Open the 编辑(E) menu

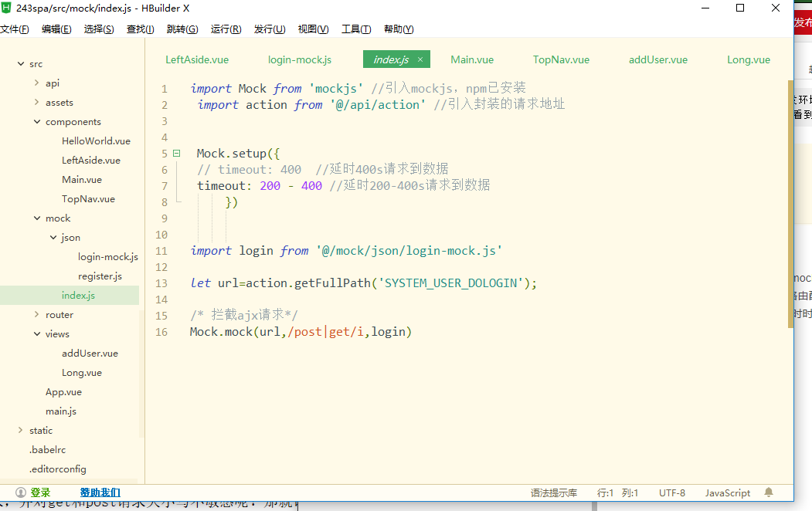pos(56,29)
